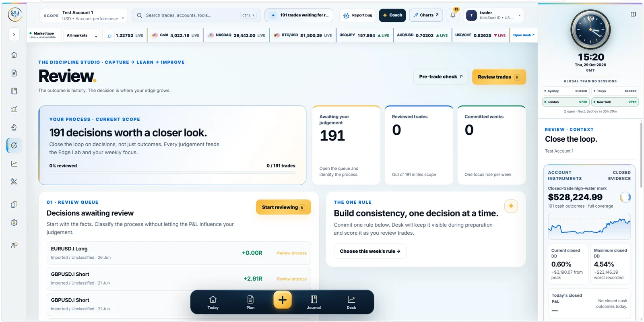Open the Coach assistant
The height and width of the screenshot is (322, 644).
(x=392, y=15)
